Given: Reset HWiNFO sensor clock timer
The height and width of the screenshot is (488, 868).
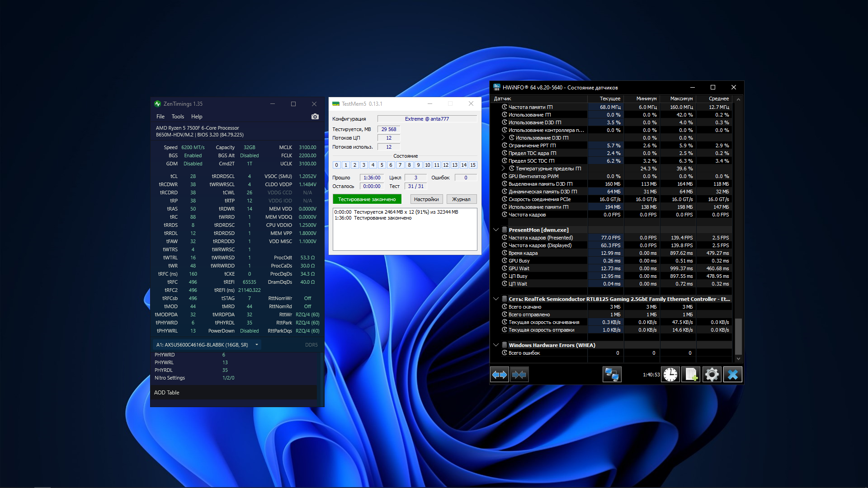Looking at the screenshot, I should pyautogui.click(x=670, y=375).
